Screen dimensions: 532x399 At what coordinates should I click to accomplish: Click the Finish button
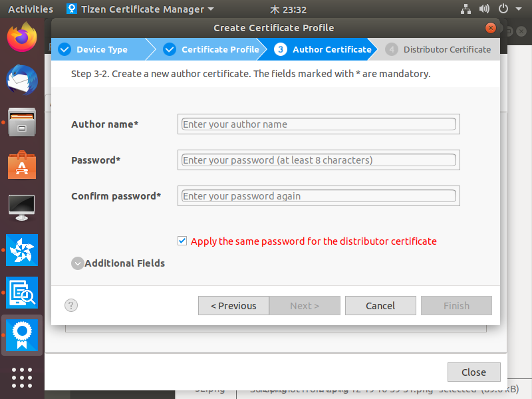[x=456, y=306]
